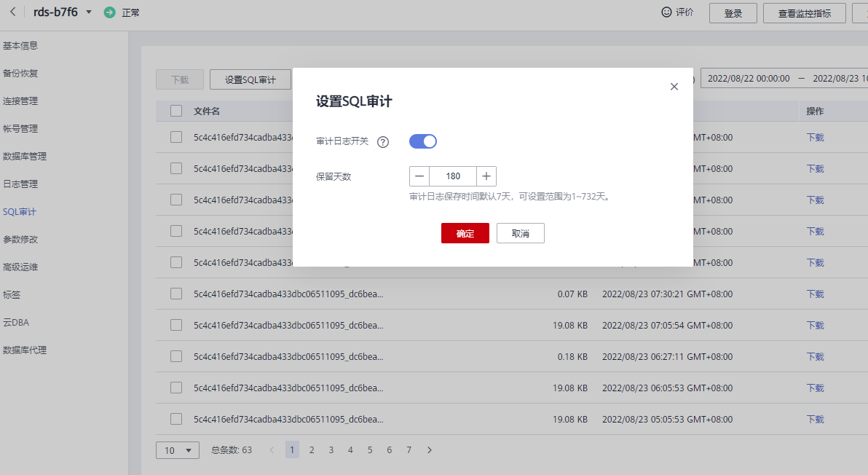Go to next page with right chevron
Viewport: 868px width, 475px height.
430,450
